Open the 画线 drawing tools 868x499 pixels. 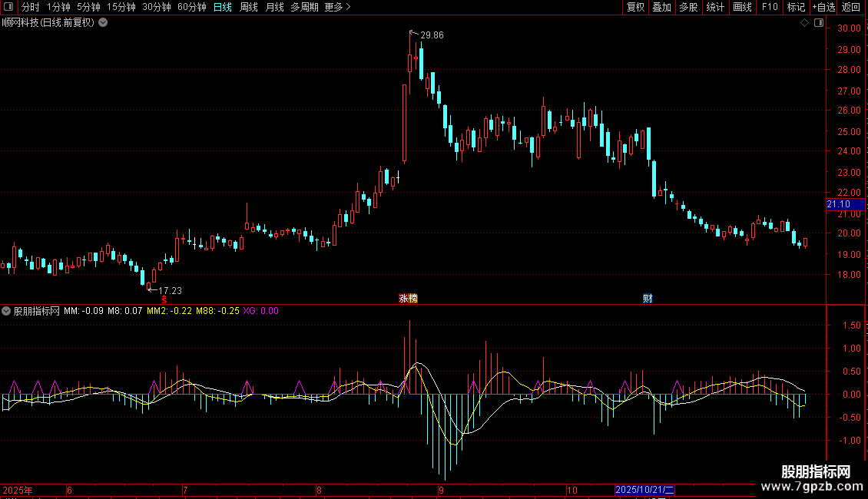[742, 7]
